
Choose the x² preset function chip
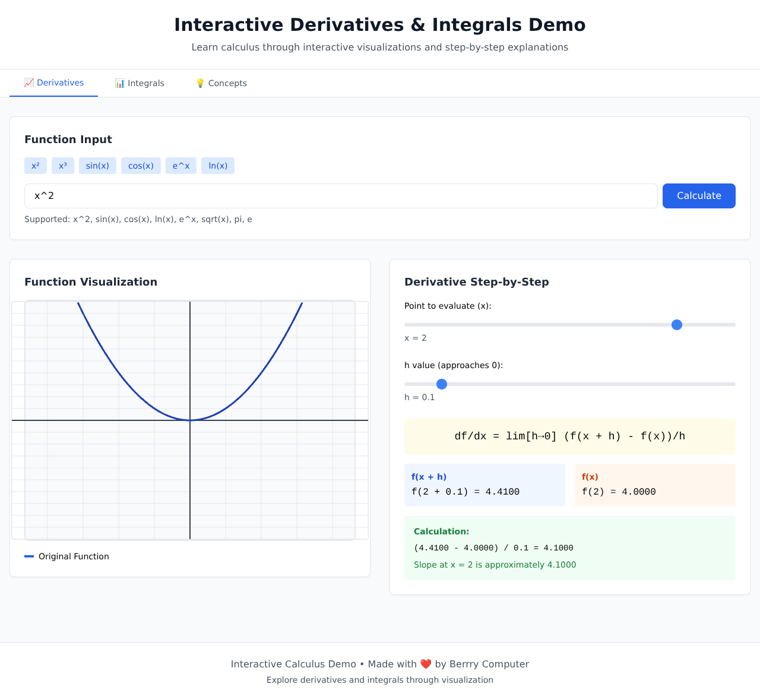point(36,166)
